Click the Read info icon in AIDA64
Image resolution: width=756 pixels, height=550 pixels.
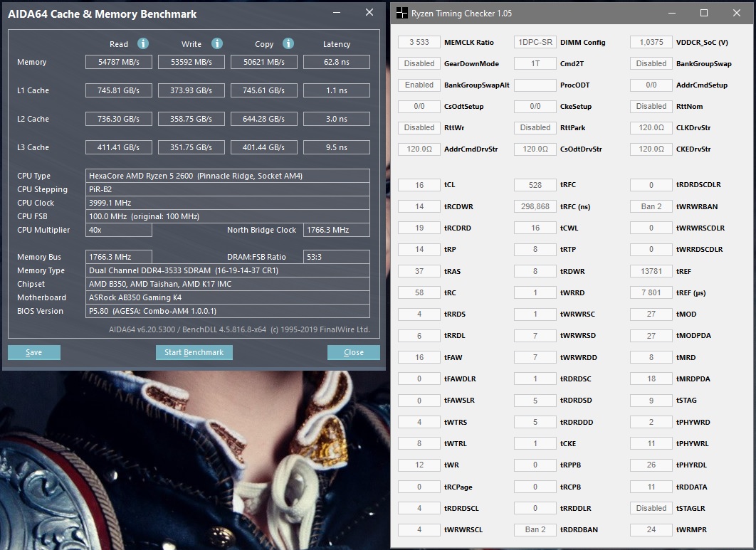143,43
